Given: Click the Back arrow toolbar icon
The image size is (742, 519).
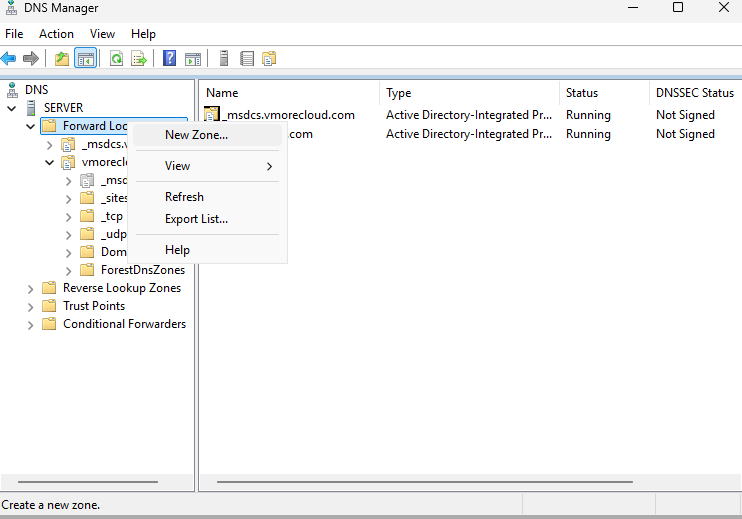Looking at the screenshot, I should coord(9,59).
